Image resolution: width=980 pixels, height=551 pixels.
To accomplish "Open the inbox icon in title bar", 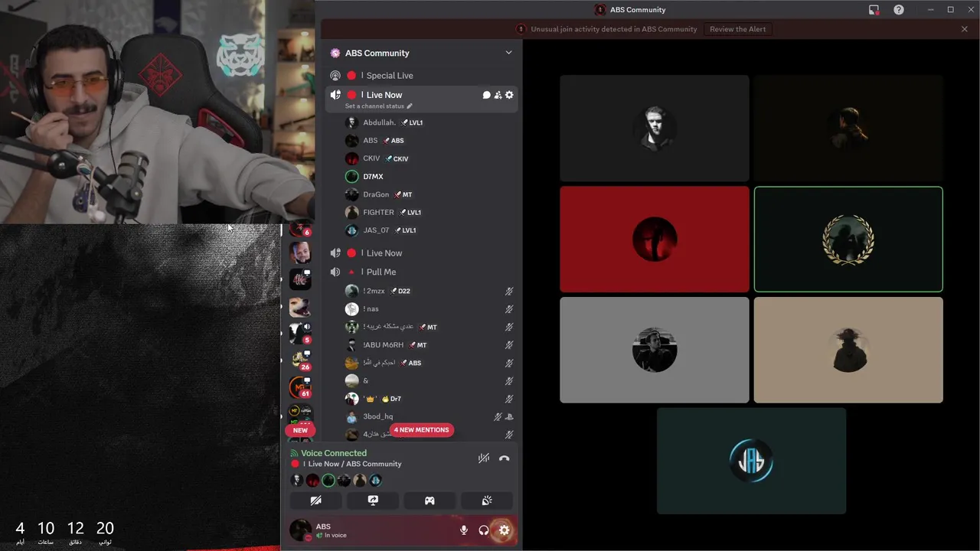I will 874,10.
